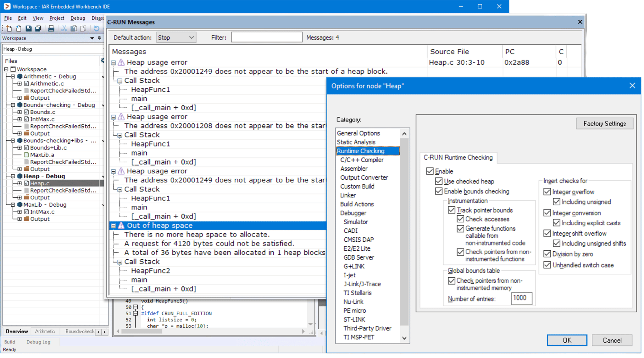Toggle the Integer overflow checkbox

tap(547, 192)
